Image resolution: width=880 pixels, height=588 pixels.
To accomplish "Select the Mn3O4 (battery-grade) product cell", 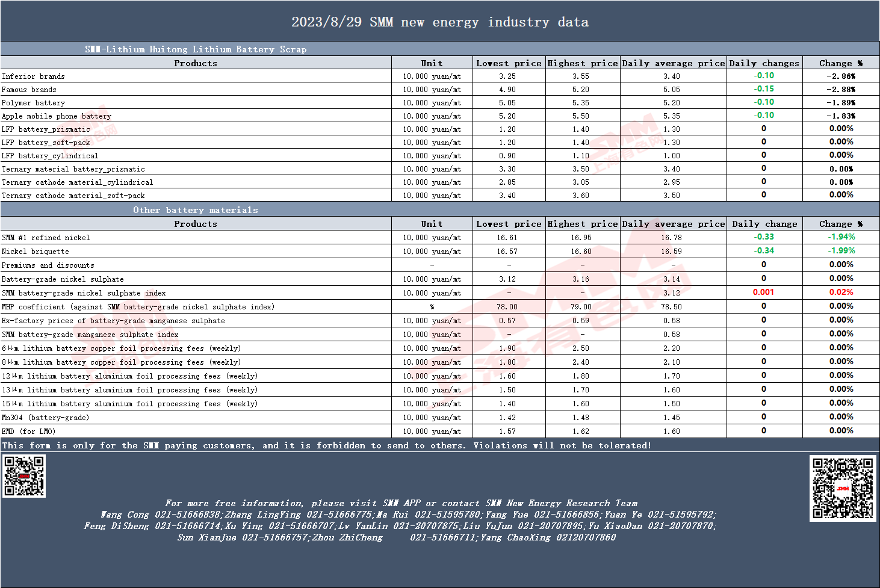I will 45,418.
